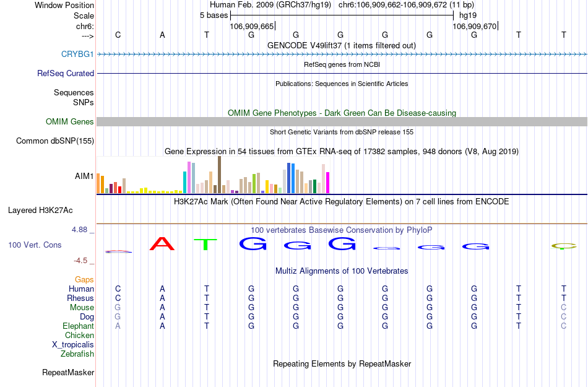588x387 pixels.
Task: Click the OMIM Gene Phenotypes track title
Action: [x=342, y=113]
